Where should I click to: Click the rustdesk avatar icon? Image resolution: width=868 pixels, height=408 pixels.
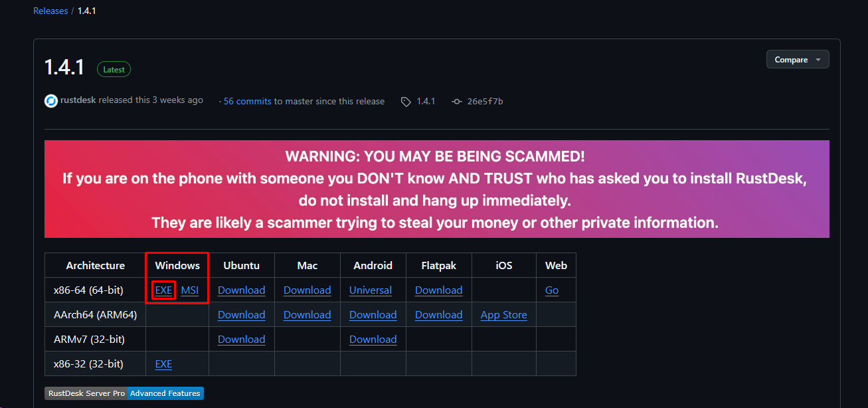tap(51, 101)
